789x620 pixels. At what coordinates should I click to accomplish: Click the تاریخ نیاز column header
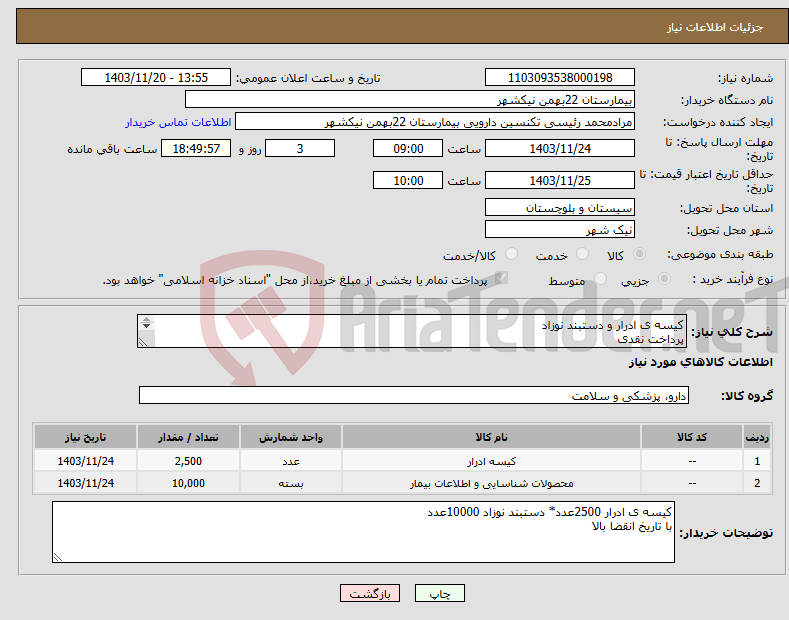[86, 437]
